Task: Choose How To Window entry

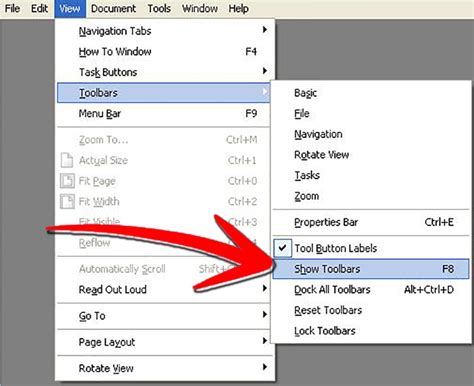Action: [x=163, y=52]
